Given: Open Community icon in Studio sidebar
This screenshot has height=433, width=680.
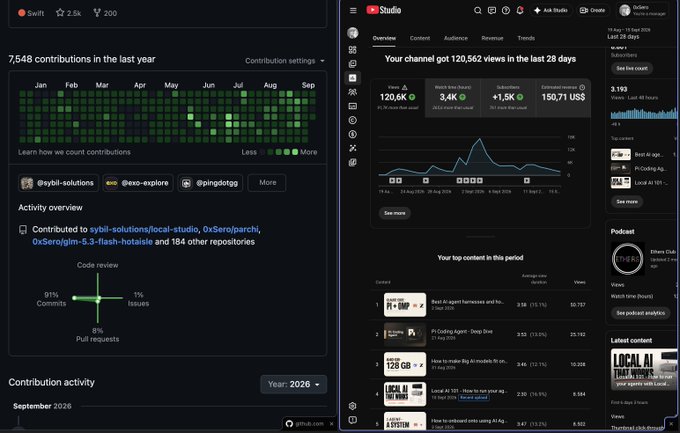Looking at the screenshot, I should (x=353, y=92).
